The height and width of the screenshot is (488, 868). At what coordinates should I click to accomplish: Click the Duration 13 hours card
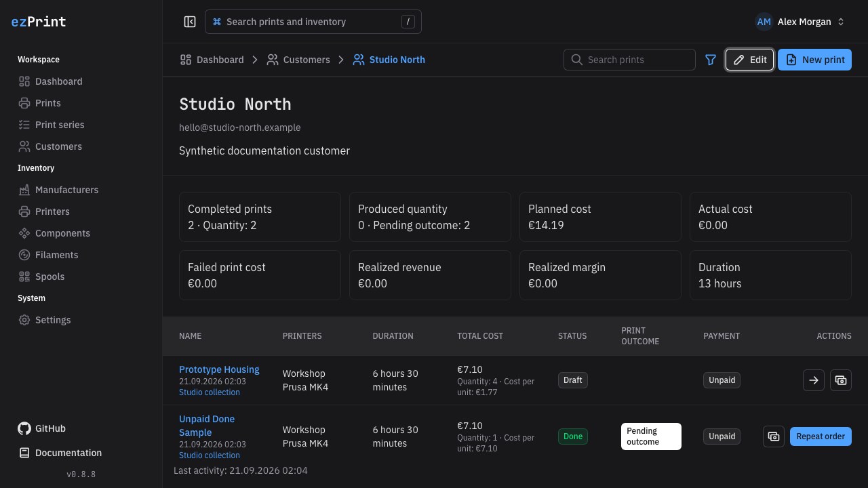770,275
